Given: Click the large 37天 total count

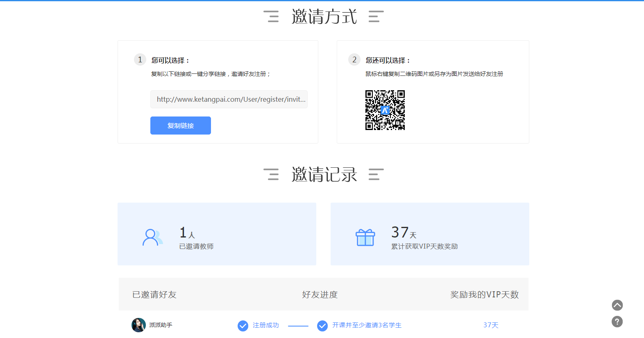Looking at the screenshot, I should tap(404, 232).
